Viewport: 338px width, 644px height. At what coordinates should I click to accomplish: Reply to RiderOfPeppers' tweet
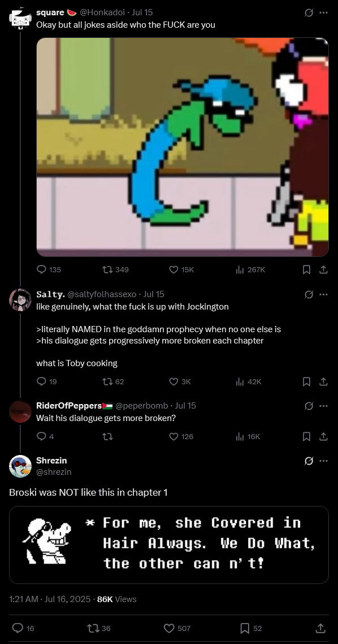[45, 436]
